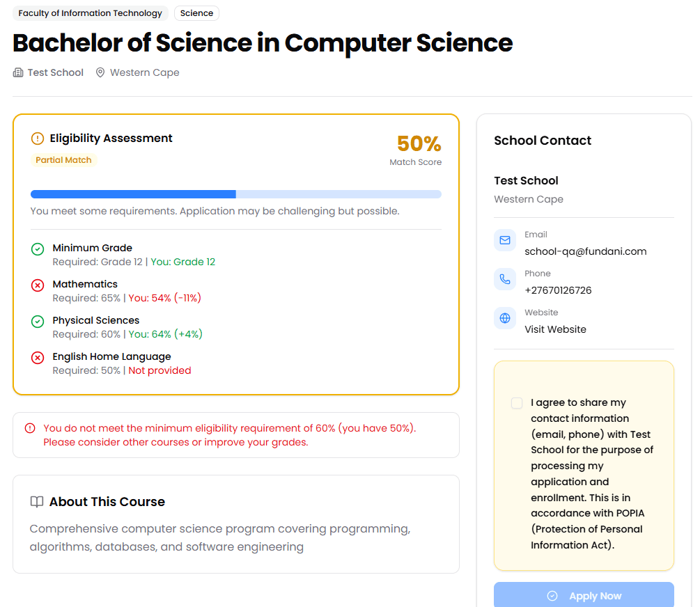Viewport: 700px width, 607px height.
Task: Click the green check icon for Physical Sciences
Action: (x=38, y=322)
